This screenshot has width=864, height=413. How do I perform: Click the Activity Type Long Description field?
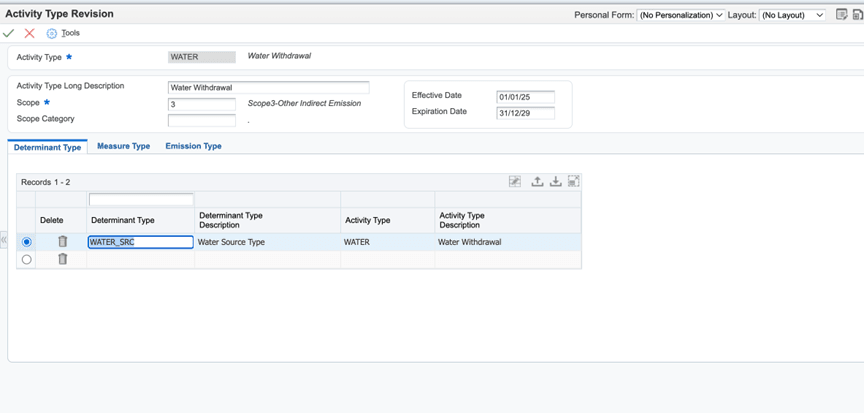(268, 88)
